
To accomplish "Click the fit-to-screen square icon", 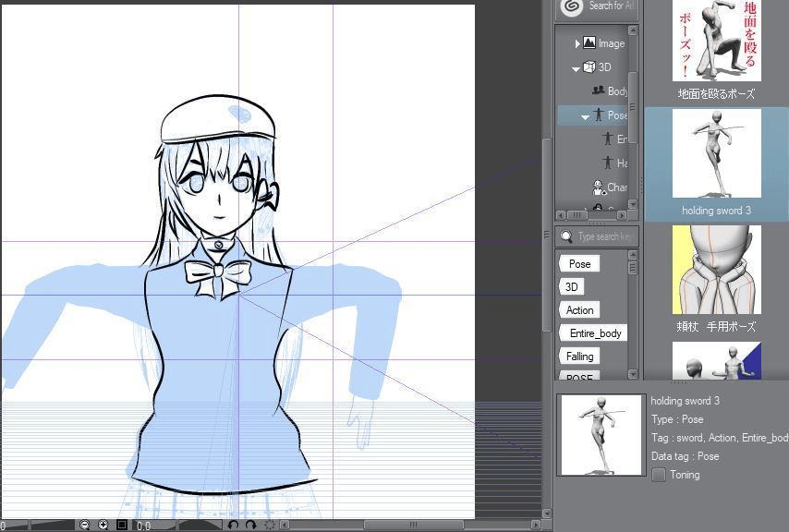I will pos(121,525).
